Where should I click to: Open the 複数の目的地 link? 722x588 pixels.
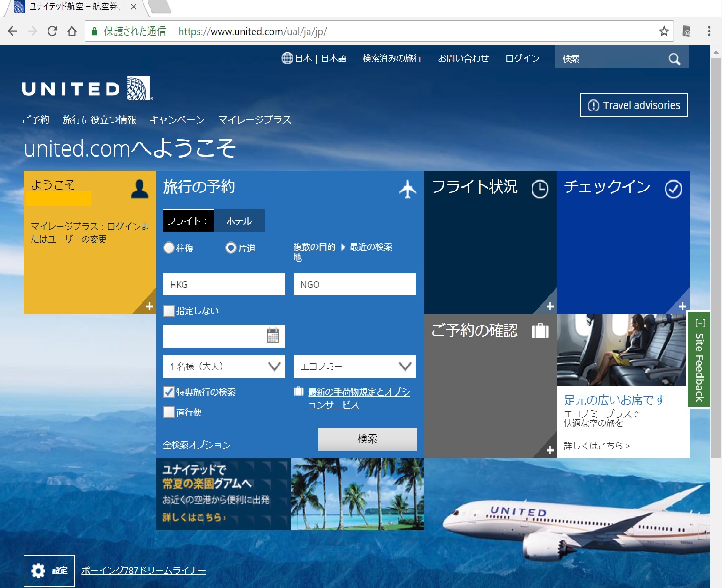(x=314, y=252)
